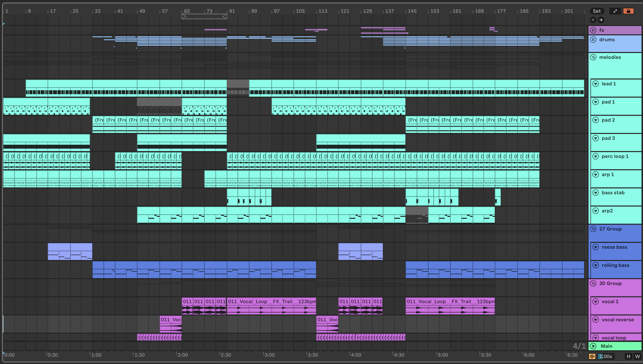
Task: Click the loop brace left start handle
Action: tap(184, 16)
